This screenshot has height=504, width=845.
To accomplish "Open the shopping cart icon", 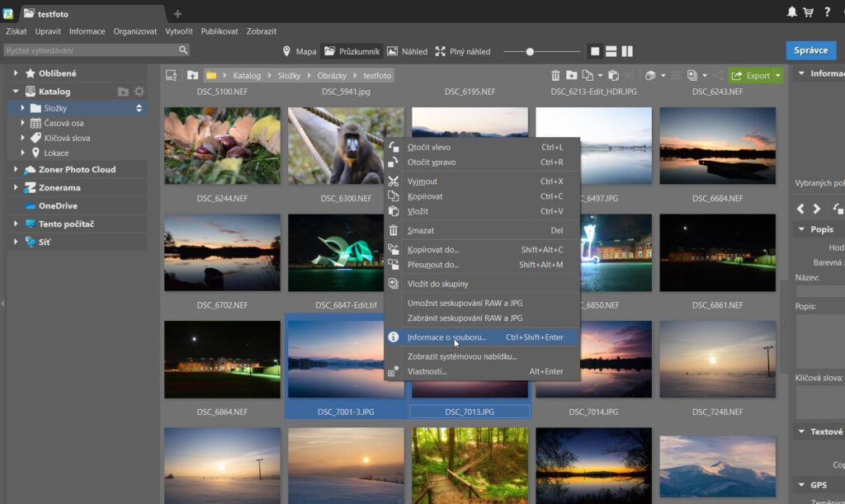I will click(809, 12).
